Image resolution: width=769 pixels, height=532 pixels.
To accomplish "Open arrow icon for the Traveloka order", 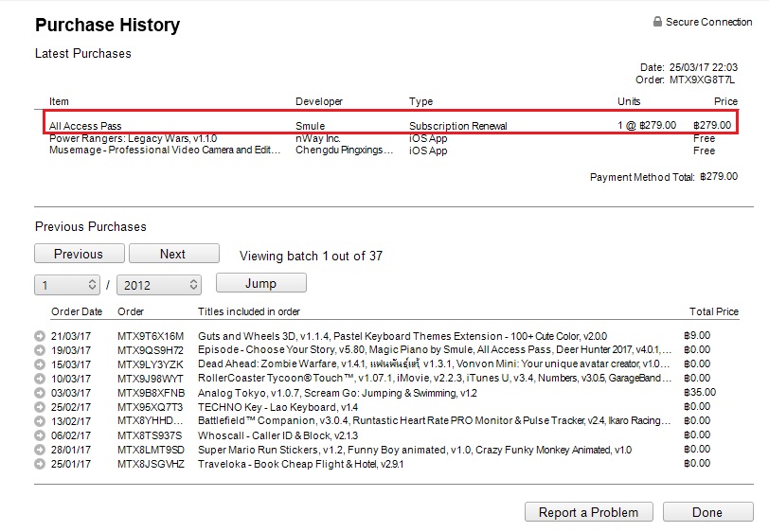I will (40, 464).
